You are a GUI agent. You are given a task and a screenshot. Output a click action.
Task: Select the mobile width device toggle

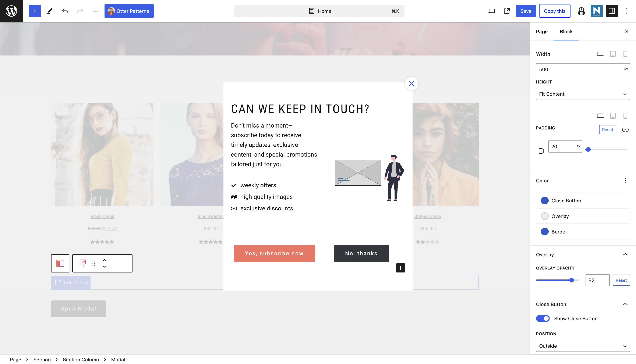tap(625, 54)
